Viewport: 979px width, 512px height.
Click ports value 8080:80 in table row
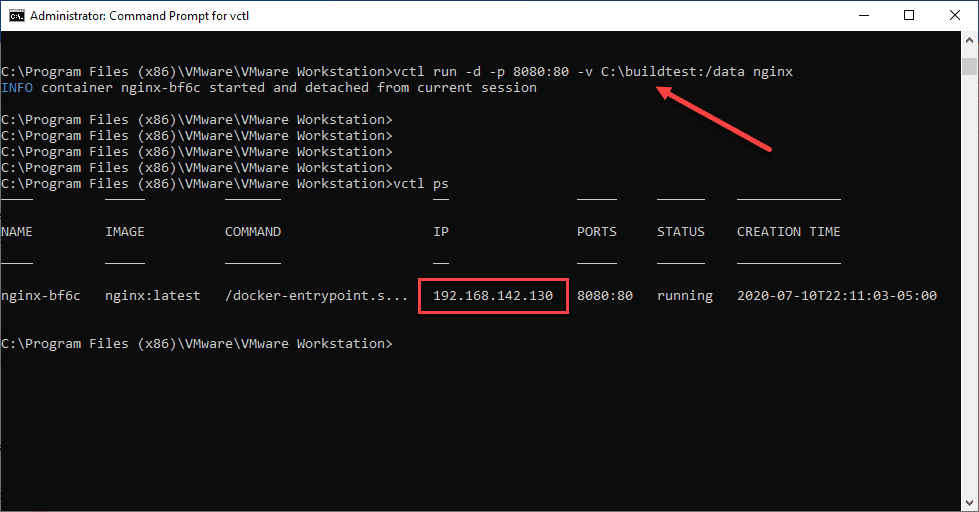pyautogui.click(x=605, y=296)
